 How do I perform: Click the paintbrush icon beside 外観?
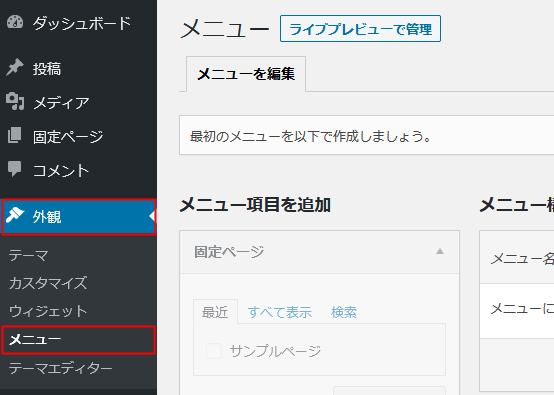[x=14, y=215]
